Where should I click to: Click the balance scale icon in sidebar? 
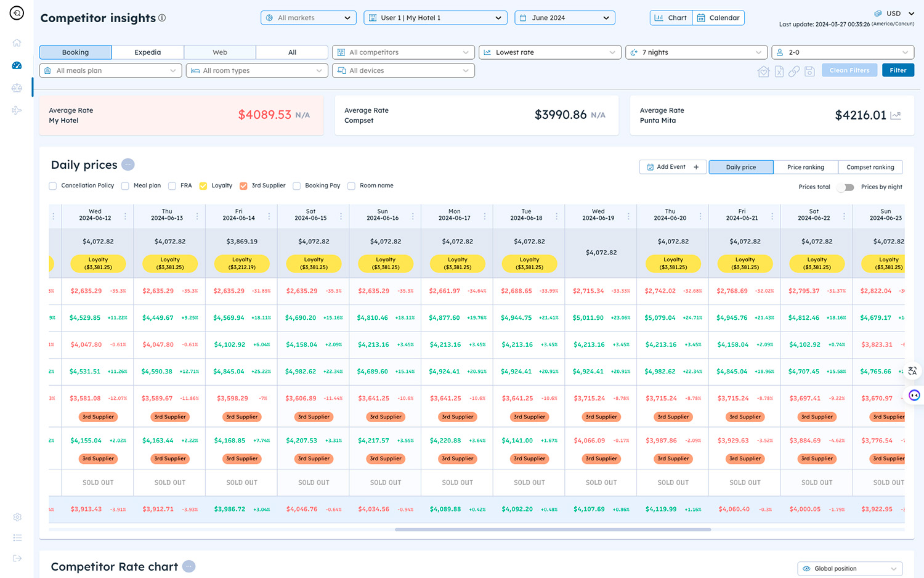[x=17, y=88]
